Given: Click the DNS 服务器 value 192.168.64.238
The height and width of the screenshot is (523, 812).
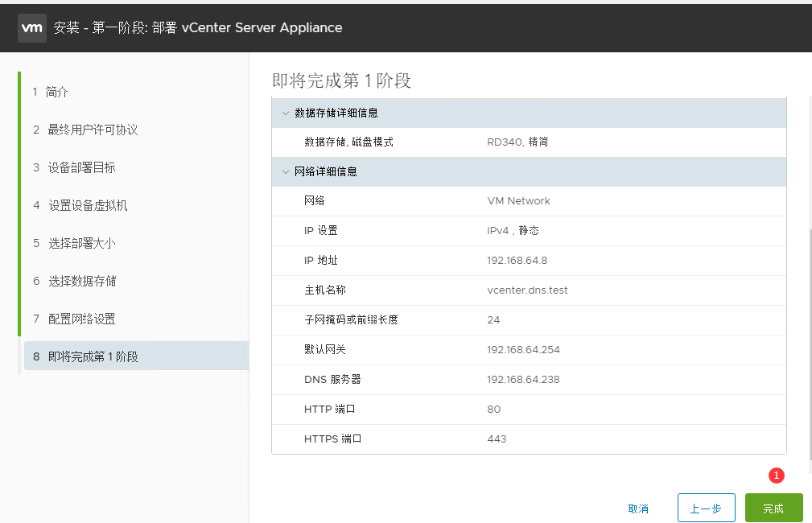Looking at the screenshot, I should [523, 380].
